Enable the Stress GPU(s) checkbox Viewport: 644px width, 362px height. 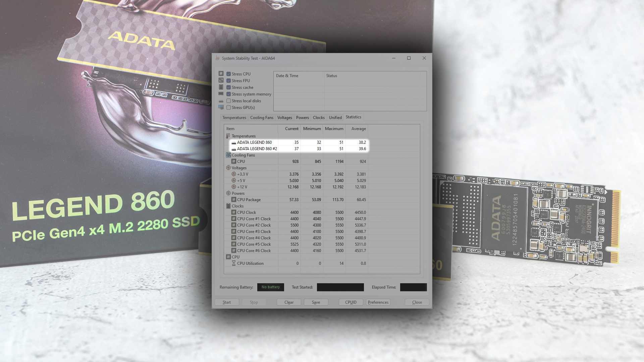(228, 108)
